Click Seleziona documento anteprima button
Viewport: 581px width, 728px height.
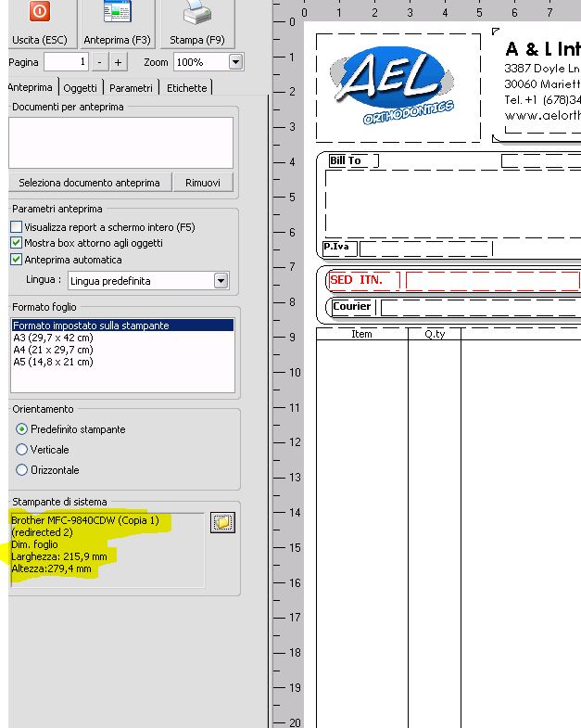pyautogui.click(x=90, y=183)
